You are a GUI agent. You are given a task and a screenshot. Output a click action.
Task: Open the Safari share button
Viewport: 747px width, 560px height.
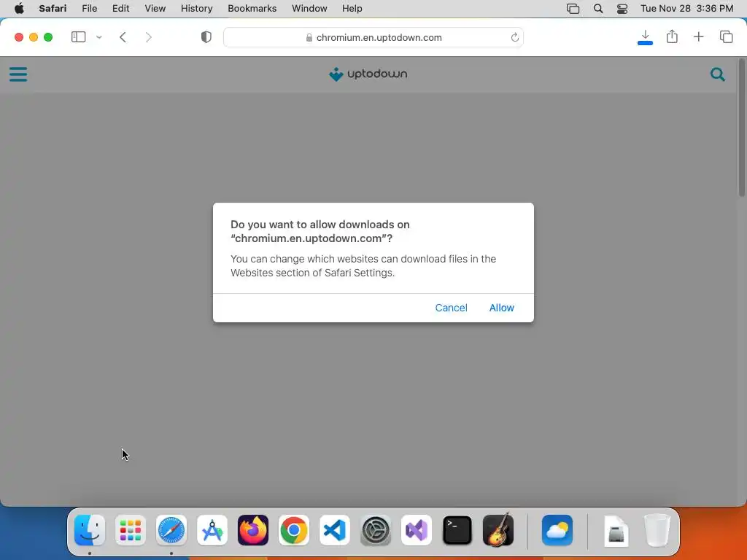tap(672, 36)
